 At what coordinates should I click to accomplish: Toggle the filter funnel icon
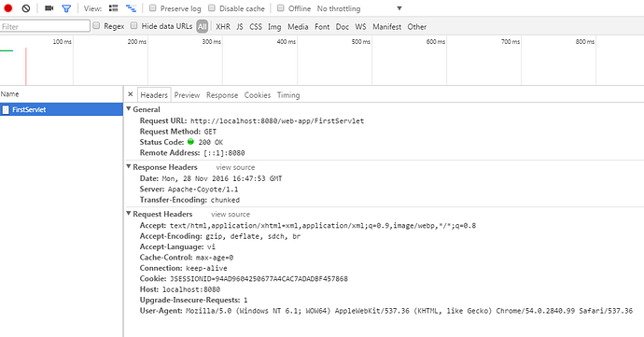(66, 8)
